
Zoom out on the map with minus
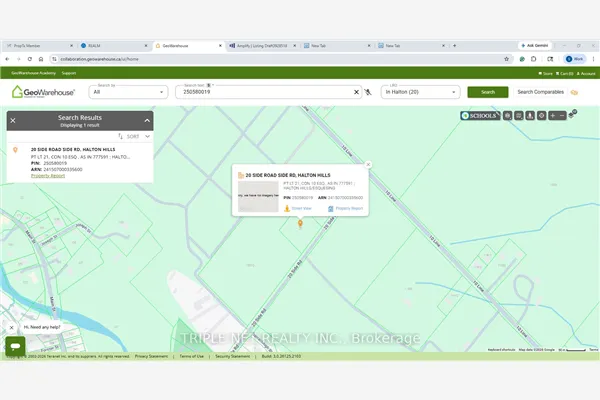tap(562, 116)
